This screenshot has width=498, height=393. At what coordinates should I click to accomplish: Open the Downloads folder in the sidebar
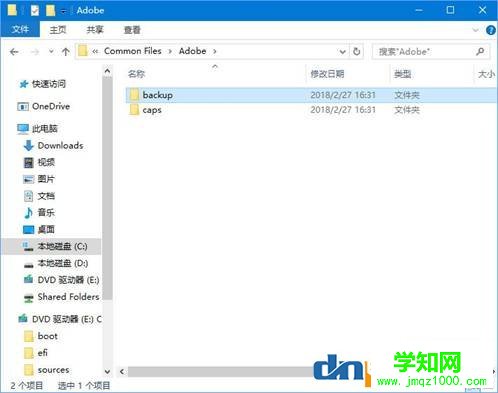(x=60, y=146)
